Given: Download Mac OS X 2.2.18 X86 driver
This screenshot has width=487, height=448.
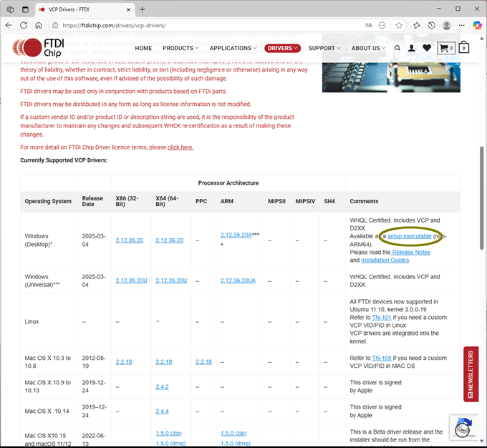Looking at the screenshot, I should (x=124, y=362).
